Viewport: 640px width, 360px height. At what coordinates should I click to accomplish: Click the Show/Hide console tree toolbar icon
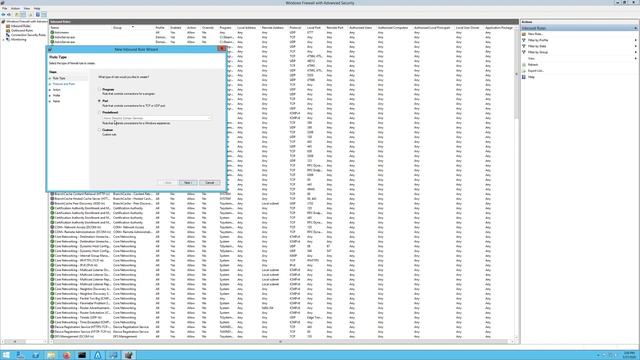(23, 14)
